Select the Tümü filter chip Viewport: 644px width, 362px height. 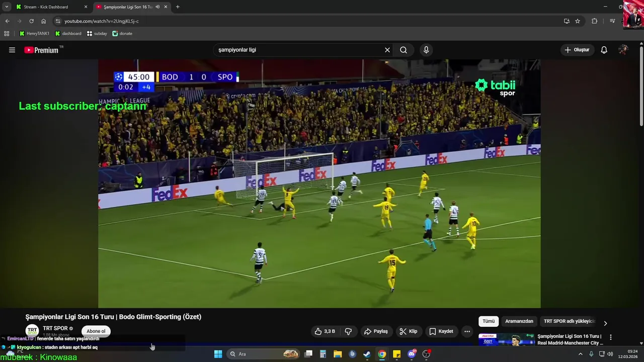pos(489,321)
